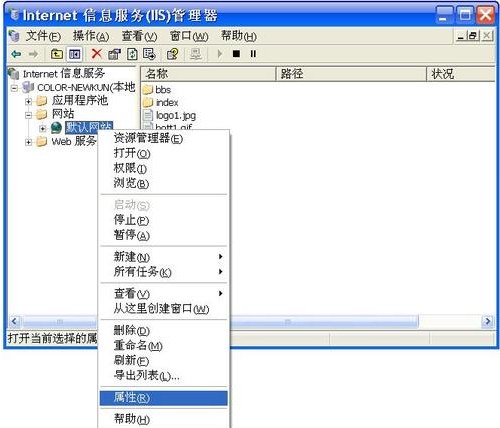Sort by the 名称 column header
This screenshot has width=500, height=428.
[209, 74]
